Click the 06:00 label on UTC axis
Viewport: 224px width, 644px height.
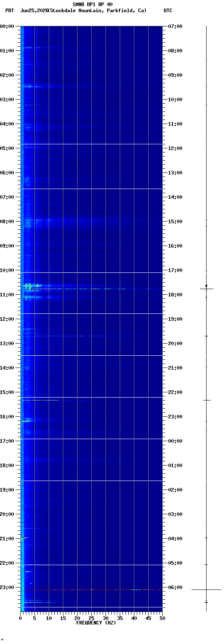click(175, 587)
